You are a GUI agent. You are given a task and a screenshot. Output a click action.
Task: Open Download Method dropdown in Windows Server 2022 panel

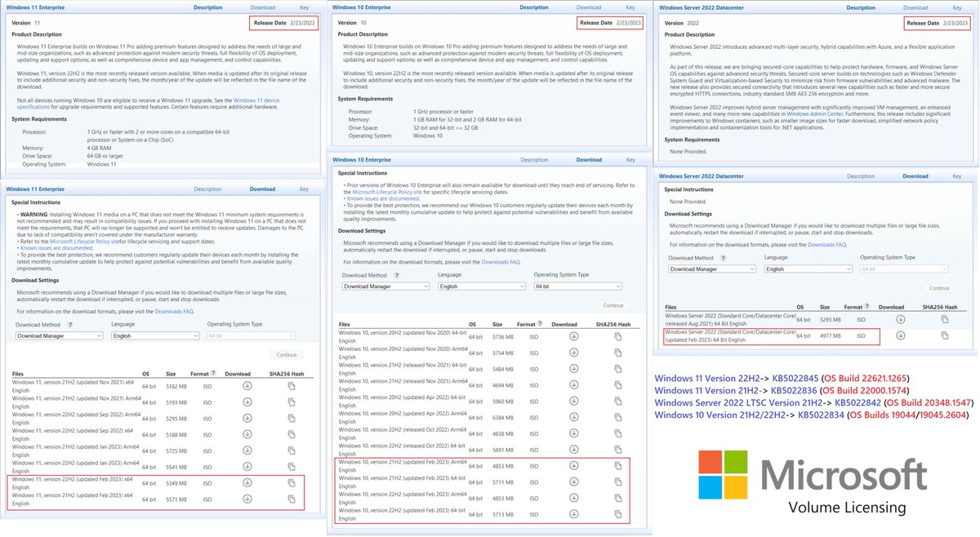click(x=712, y=268)
